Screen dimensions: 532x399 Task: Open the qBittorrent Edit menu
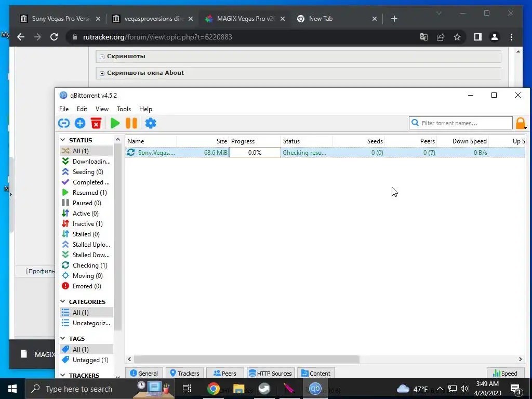82,109
